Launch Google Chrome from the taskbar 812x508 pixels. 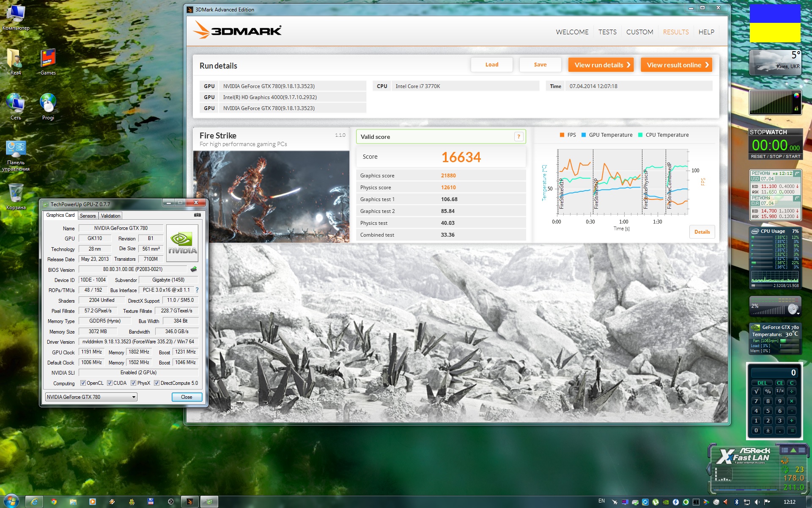(x=54, y=502)
